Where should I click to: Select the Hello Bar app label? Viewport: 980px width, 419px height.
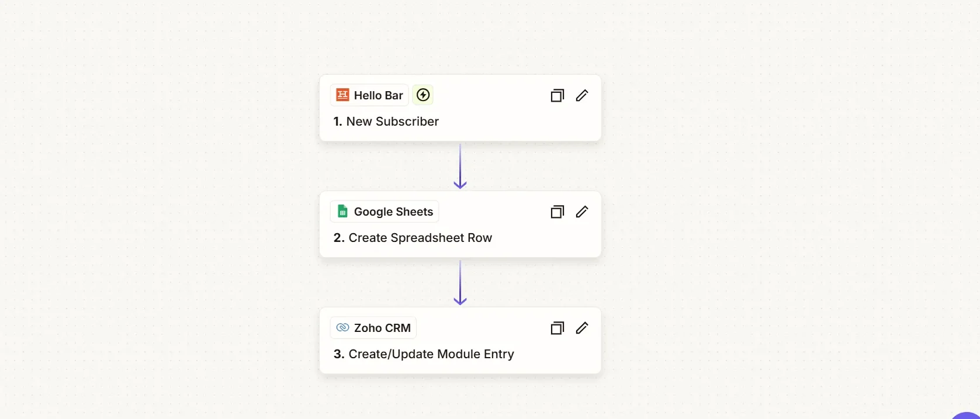coord(370,95)
